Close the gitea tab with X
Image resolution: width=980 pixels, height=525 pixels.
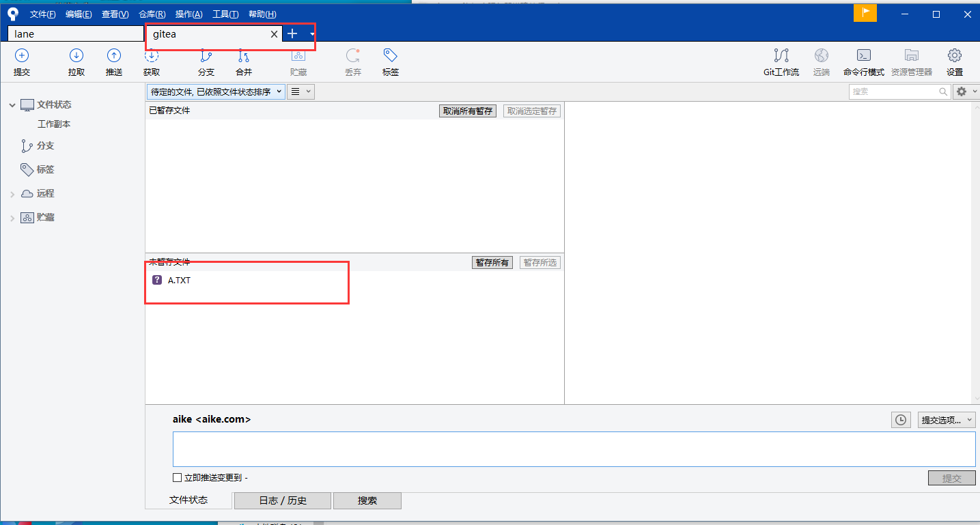[275, 34]
